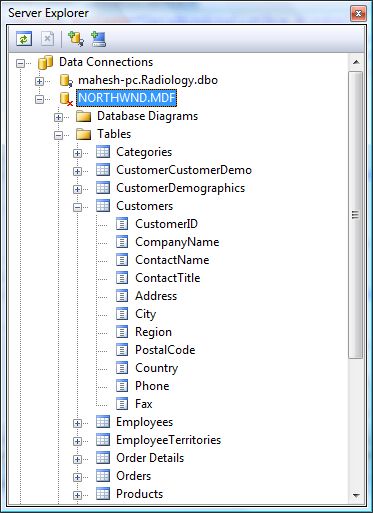
Task: Select the Data Connections label
Action: (x=106, y=62)
